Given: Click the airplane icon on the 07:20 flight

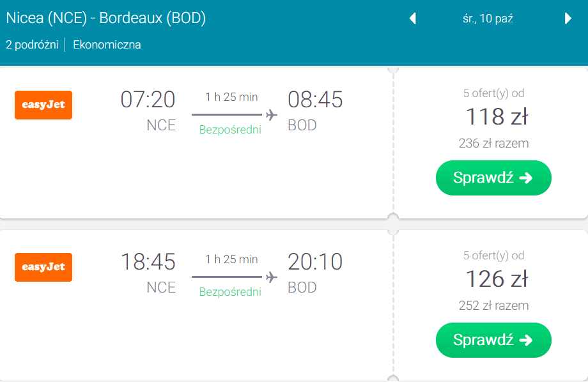Looking at the screenshot, I should coord(271,113).
